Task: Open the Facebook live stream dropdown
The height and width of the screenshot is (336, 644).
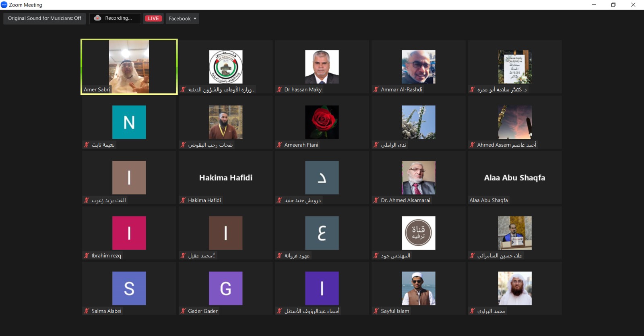Action: 182,19
